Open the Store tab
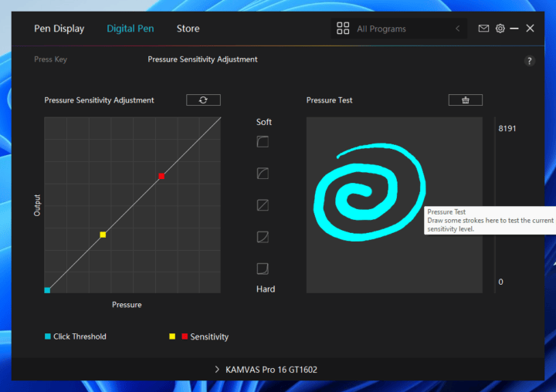556x392 pixels. coord(188,29)
